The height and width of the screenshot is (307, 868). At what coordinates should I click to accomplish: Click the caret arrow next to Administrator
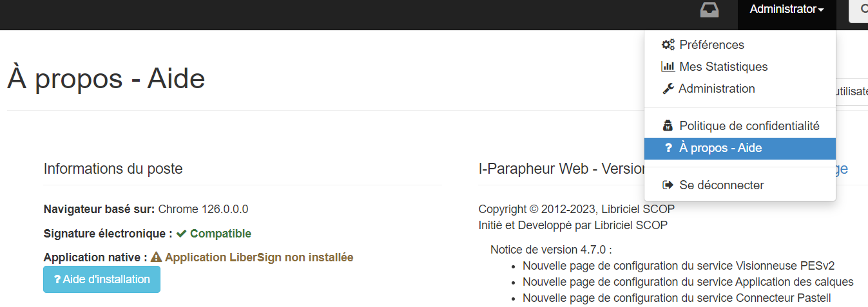click(821, 10)
